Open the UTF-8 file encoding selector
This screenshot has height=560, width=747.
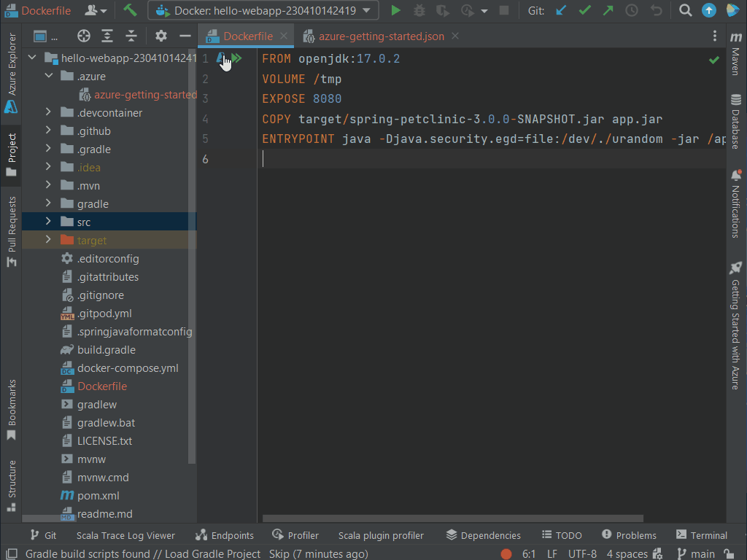582,554
